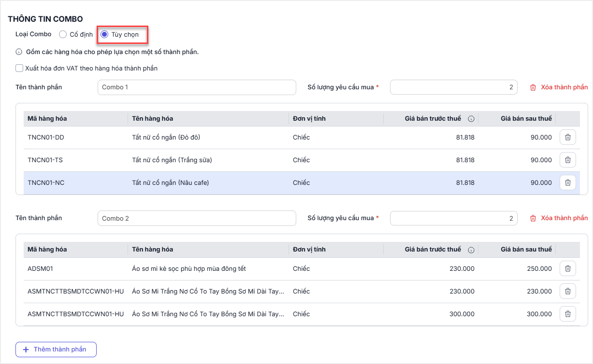Screen dimensions: 593x364
Task: Click info icon beside first Giá bán trước thuế
Action: pos(471,119)
